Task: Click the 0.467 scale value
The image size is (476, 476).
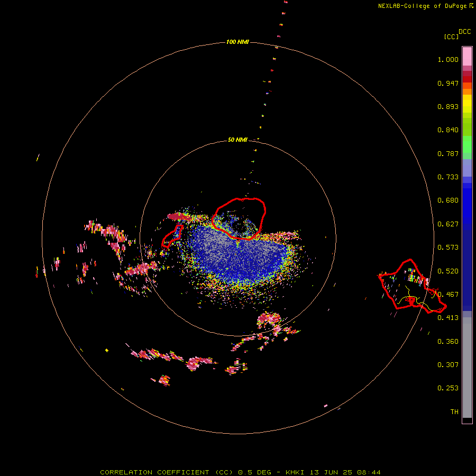Action: click(x=448, y=295)
